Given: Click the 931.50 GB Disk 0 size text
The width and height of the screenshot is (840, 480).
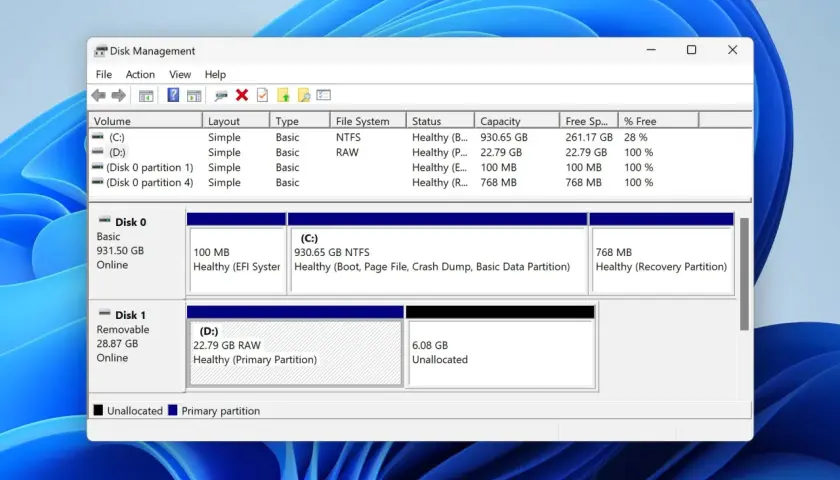Looking at the screenshot, I should point(120,250).
